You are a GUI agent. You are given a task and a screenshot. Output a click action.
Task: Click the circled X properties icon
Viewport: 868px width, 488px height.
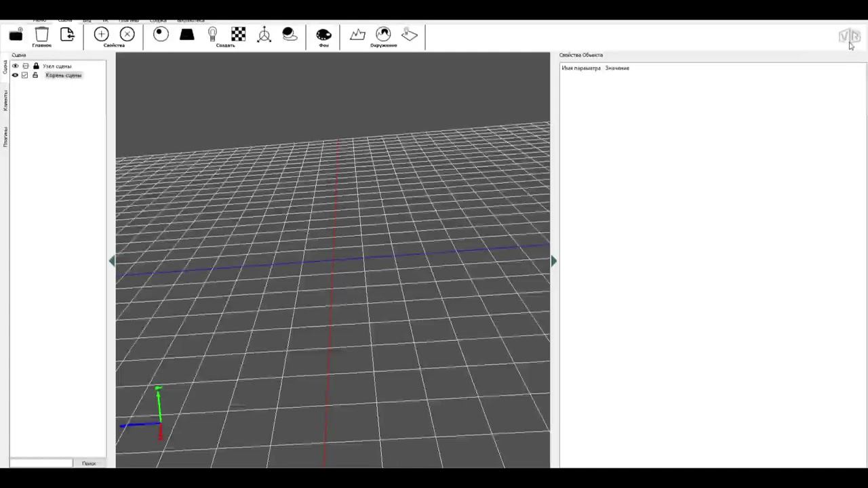(127, 35)
